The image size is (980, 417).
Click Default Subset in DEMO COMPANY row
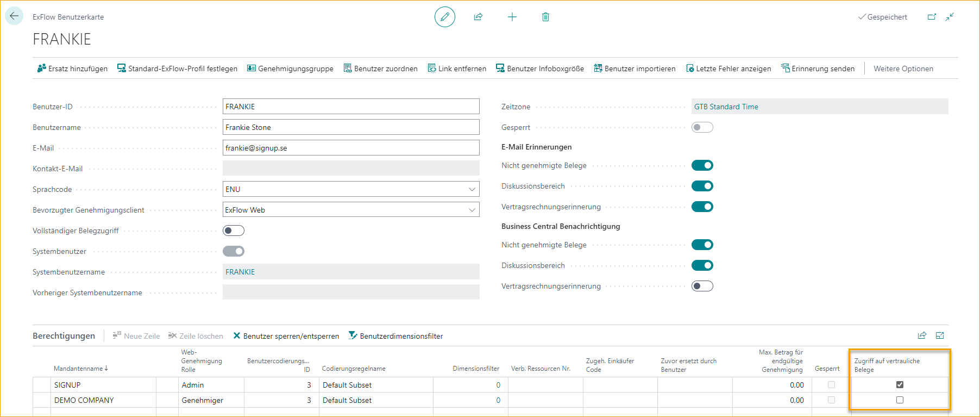tap(376, 400)
